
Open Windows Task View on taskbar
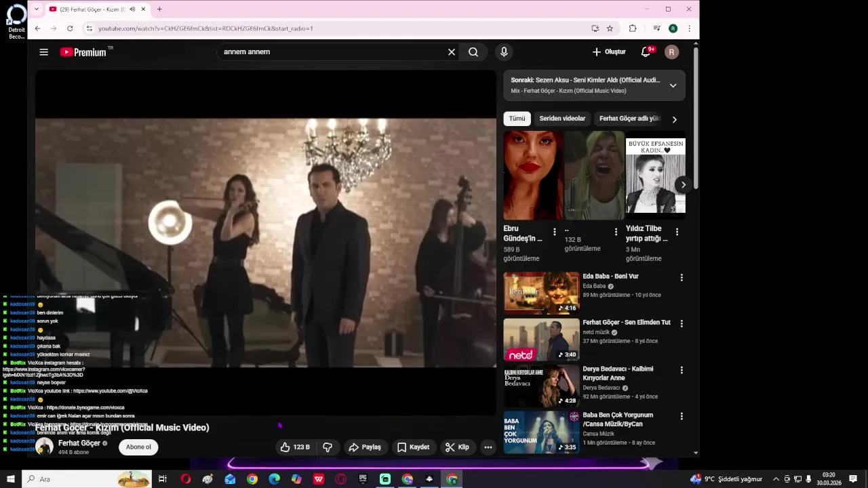[163, 479]
